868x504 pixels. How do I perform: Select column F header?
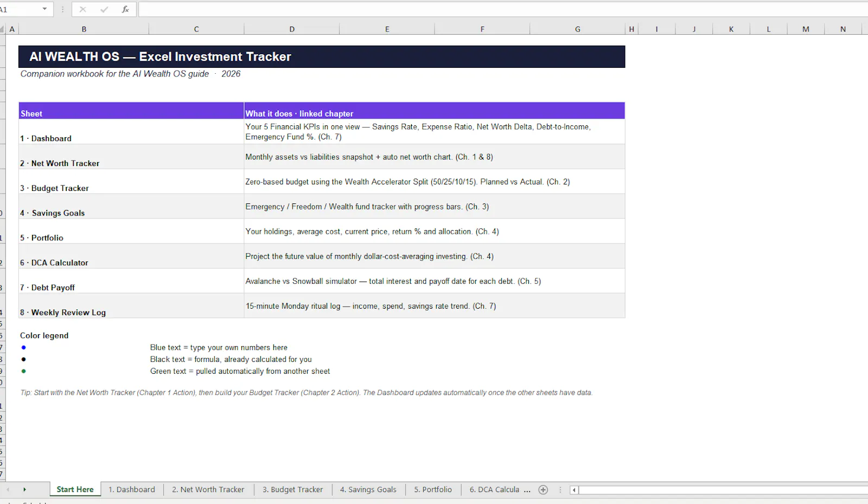[x=482, y=29]
